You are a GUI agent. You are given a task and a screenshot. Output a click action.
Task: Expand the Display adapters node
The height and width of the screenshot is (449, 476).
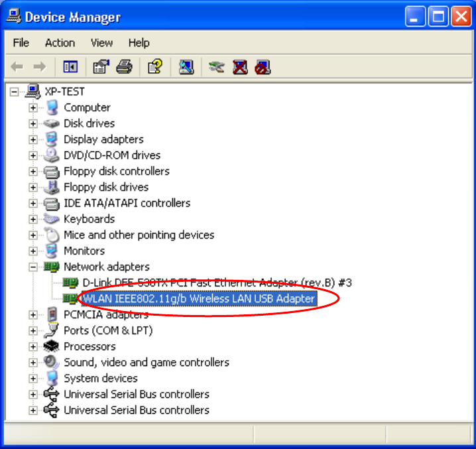click(x=32, y=139)
